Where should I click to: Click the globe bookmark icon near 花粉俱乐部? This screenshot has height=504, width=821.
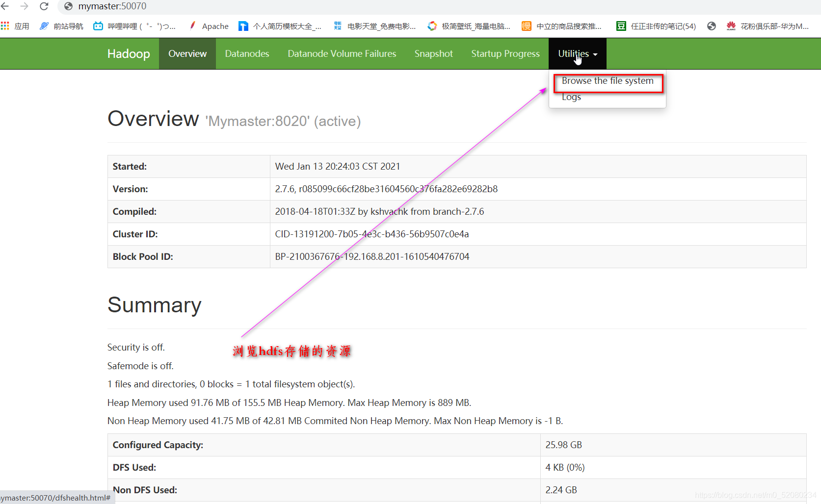[712, 26]
